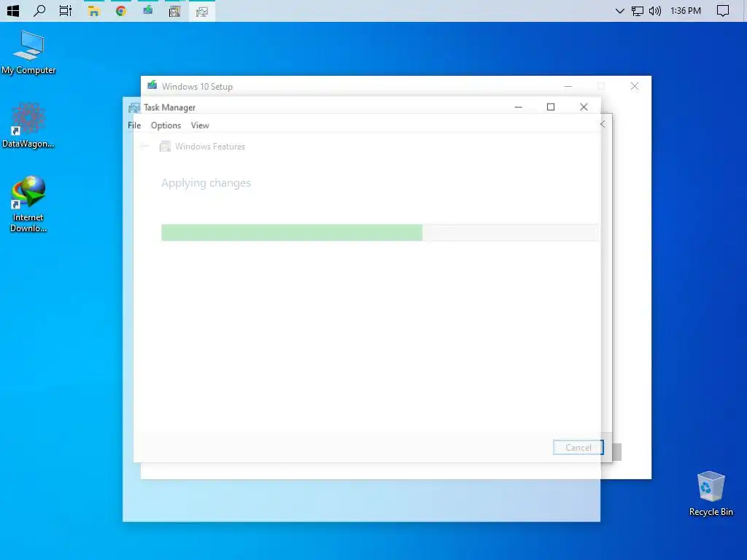Open the Options menu in Task Manager
The height and width of the screenshot is (560, 747).
(166, 125)
